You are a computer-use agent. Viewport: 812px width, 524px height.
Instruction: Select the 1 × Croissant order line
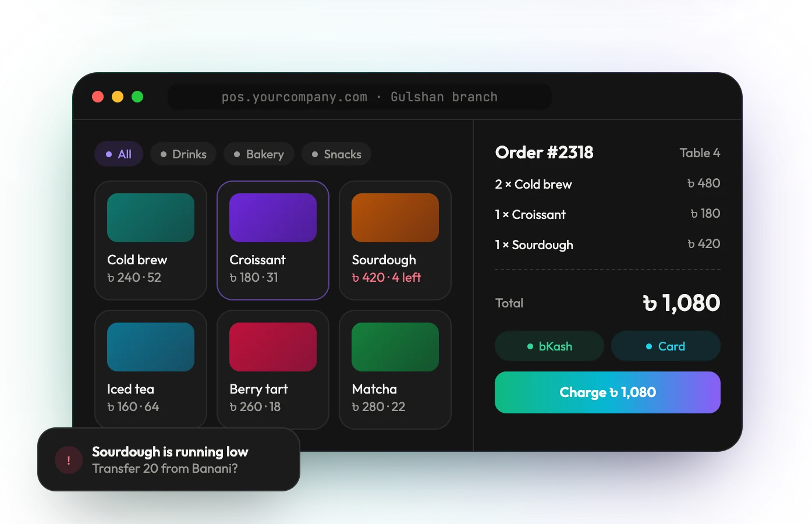click(x=608, y=214)
